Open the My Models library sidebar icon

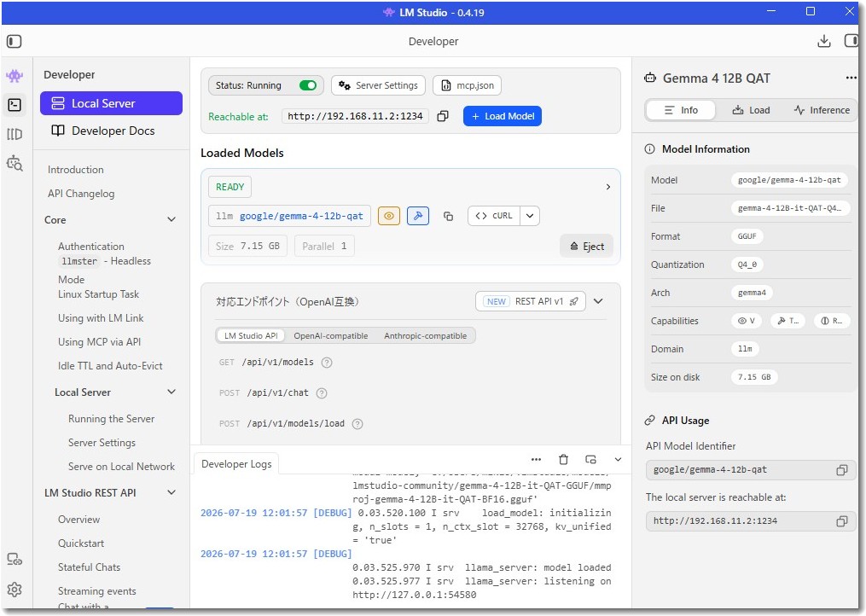coord(15,134)
